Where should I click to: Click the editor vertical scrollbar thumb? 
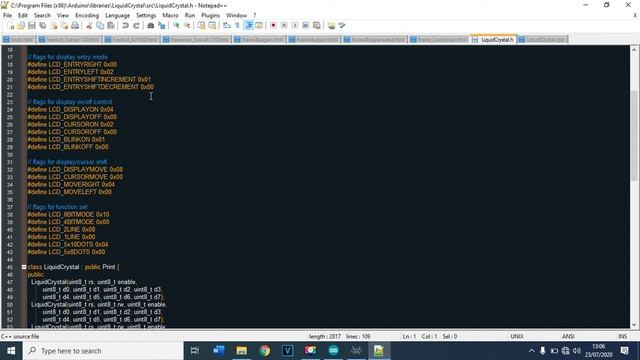click(x=634, y=135)
